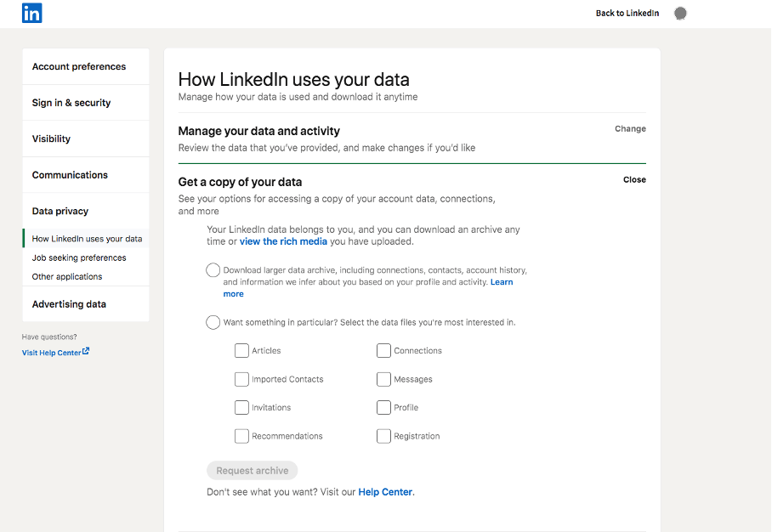
Task: Open the profile avatar menu
Action: (680, 14)
